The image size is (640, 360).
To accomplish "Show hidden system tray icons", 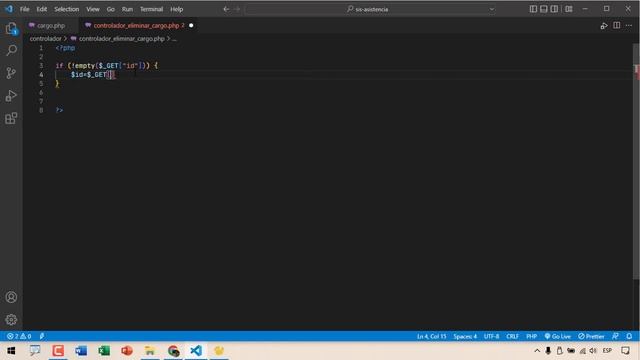I will 537,351.
